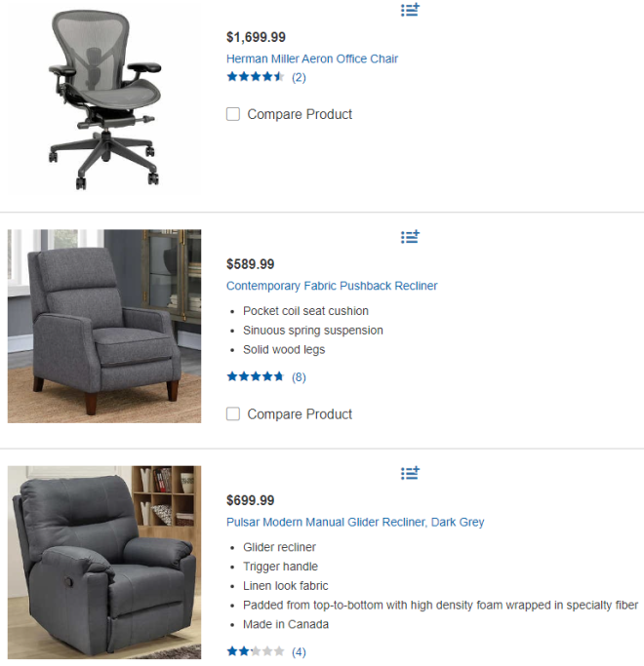The width and height of the screenshot is (644, 666).
Task: Click the $699.99 price
Action: (x=251, y=500)
